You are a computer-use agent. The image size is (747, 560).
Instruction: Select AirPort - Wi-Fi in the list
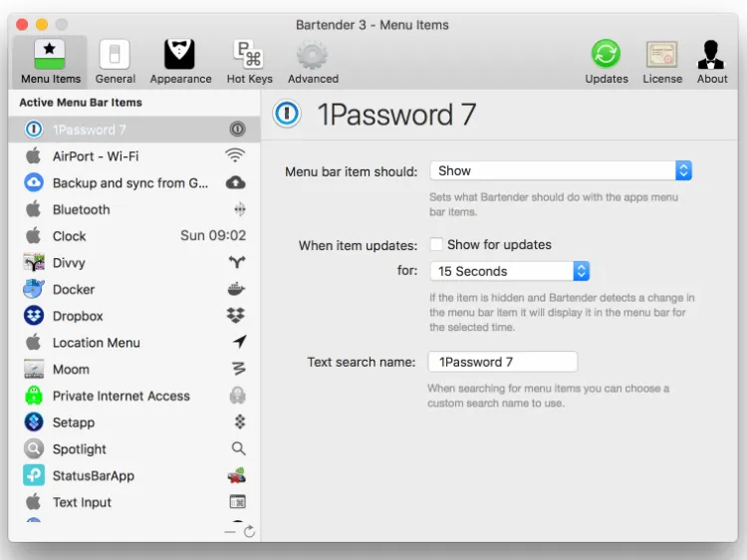(x=134, y=155)
